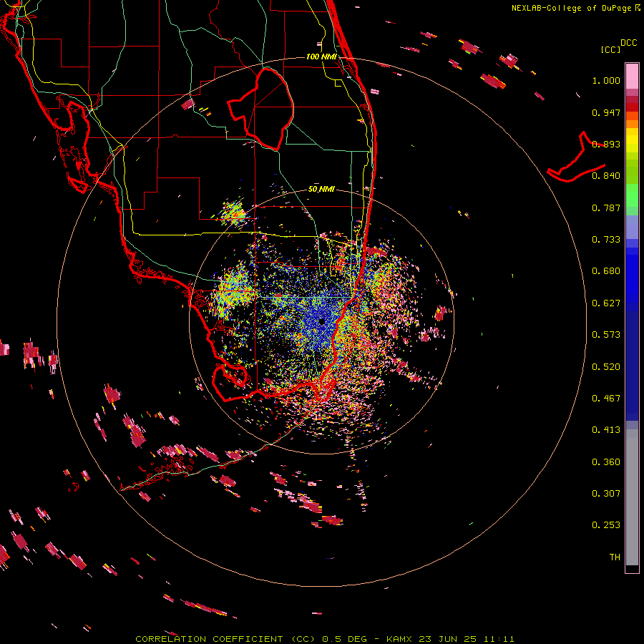Click the 0.680 scale value
This screenshot has height=644, width=644.
[x=606, y=271]
